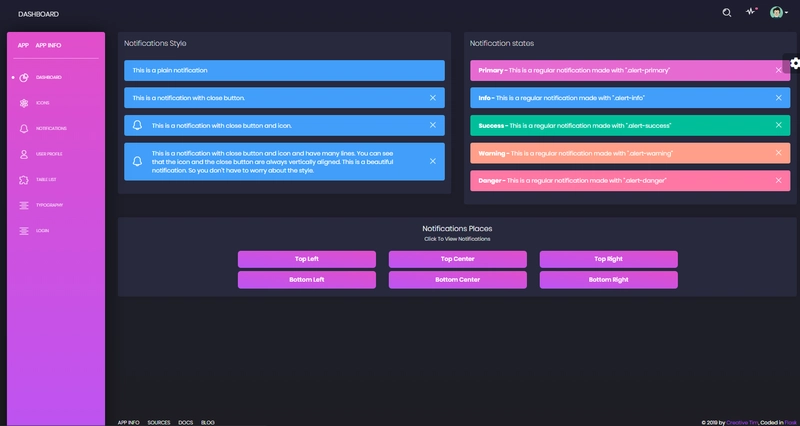This screenshot has height=426, width=800.
Task: Dismiss the Danger alert notification
Action: [x=779, y=180]
